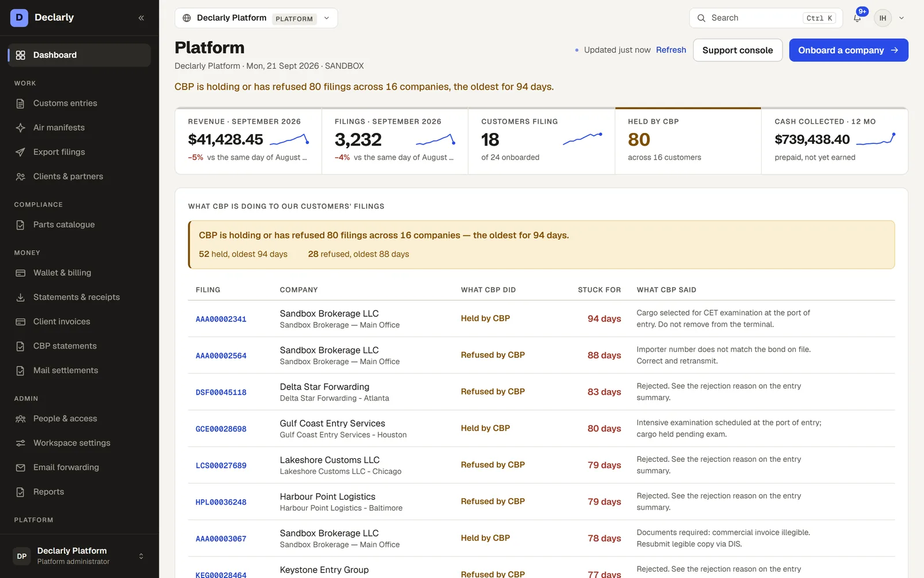Click the Air manifests plane icon
This screenshot has width=924, height=578.
(x=20, y=128)
